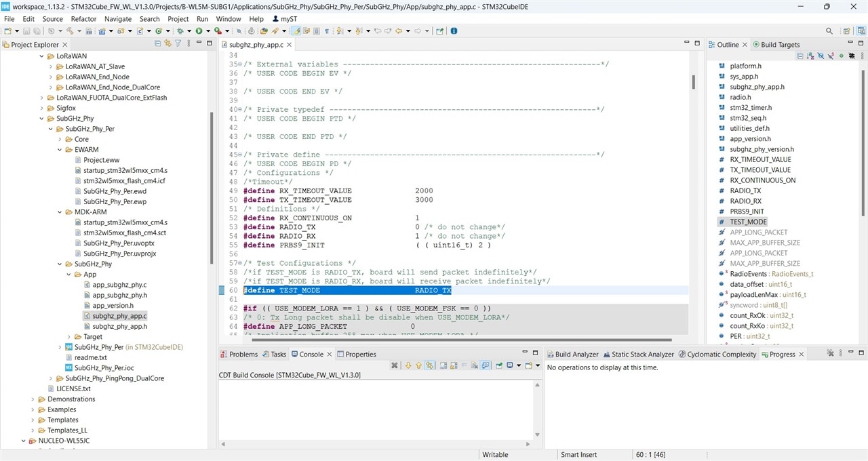Click the toolbar search magnifier icon

pos(829,31)
